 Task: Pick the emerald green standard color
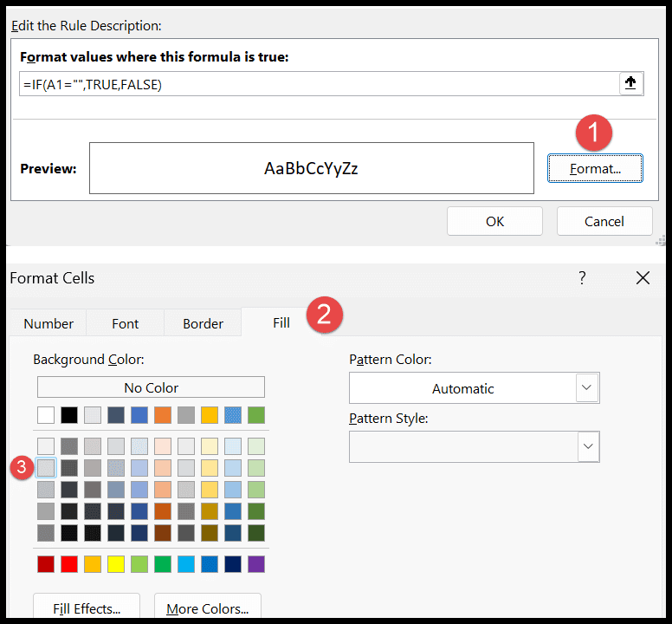[163, 564]
